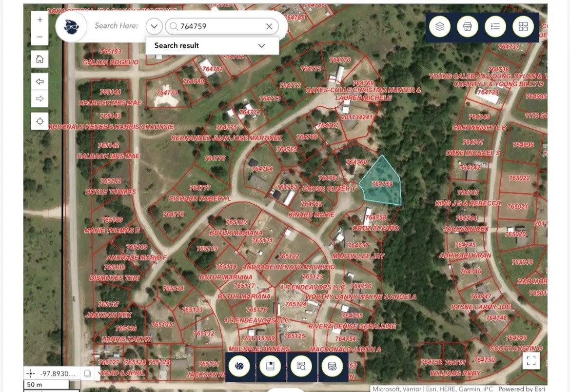Open the print widget
This screenshot has width=570, height=392.
pos(468,26)
